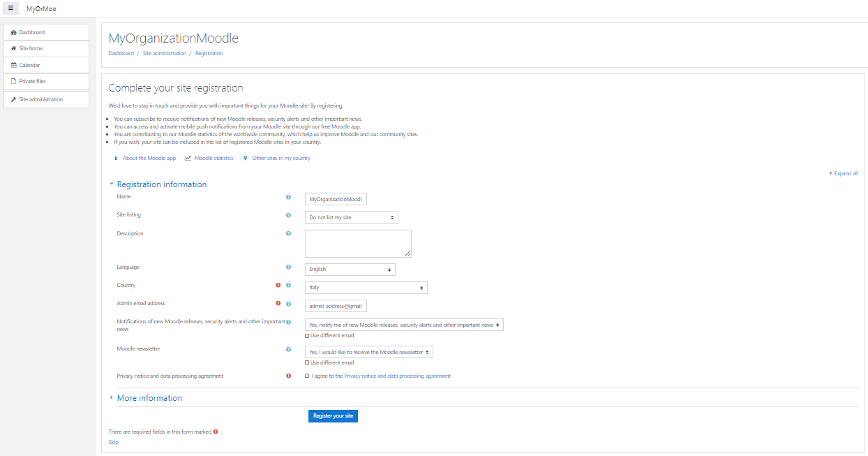868x456 pixels.
Task: Check Use different email under notifications
Action: 306,335
